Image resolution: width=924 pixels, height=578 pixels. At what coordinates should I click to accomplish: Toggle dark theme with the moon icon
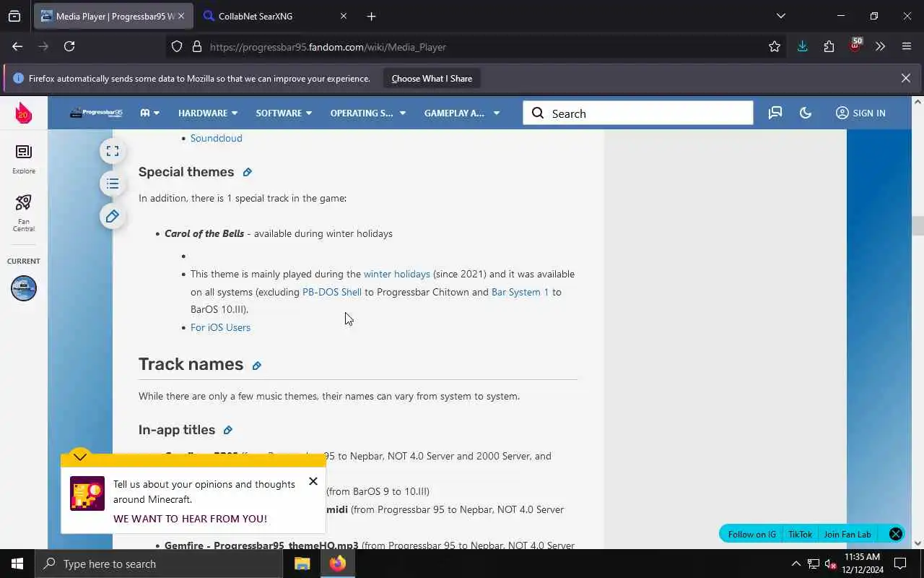pos(806,113)
